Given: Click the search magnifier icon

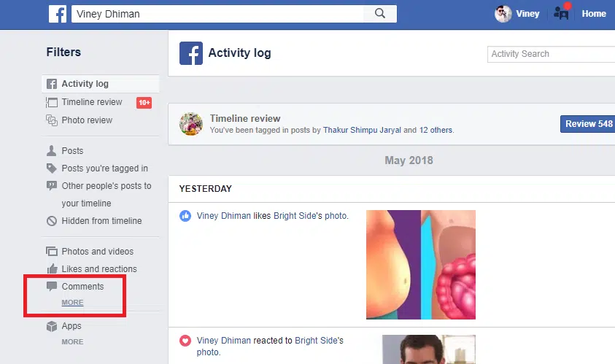Looking at the screenshot, I should click(x=379, y=14).
